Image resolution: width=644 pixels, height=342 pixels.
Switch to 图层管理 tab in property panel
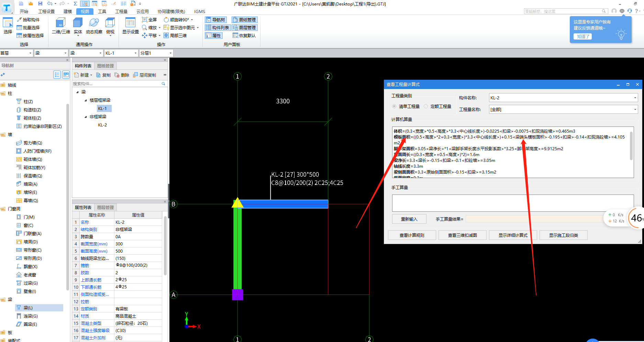point(106,208)
